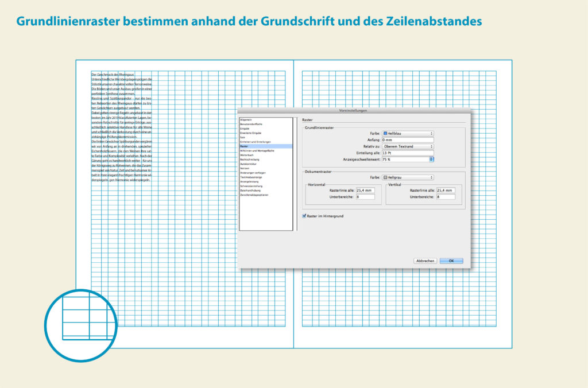Cancel the dialog via Abbrechen
Image resolution: width=588 pixels, height=388 pixels.
tap(425, 261)
